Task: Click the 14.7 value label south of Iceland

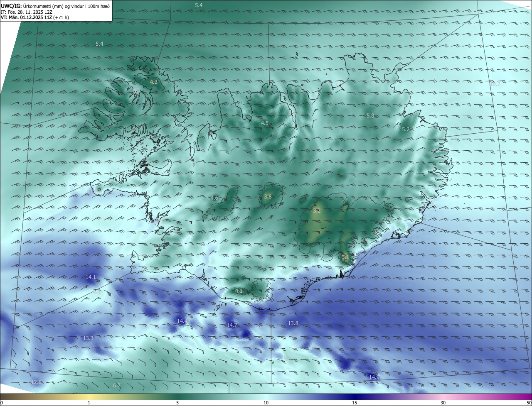Action: coord(232,325)
